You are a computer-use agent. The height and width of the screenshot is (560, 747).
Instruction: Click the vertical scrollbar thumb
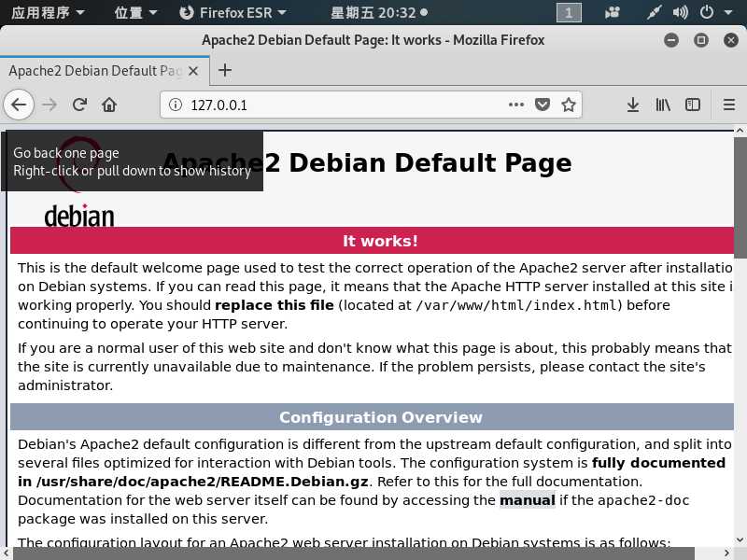[x=740, y=198]
